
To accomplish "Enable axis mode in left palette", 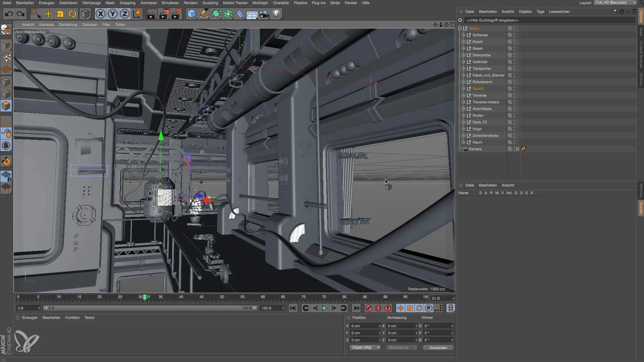I will pos(6,121).
